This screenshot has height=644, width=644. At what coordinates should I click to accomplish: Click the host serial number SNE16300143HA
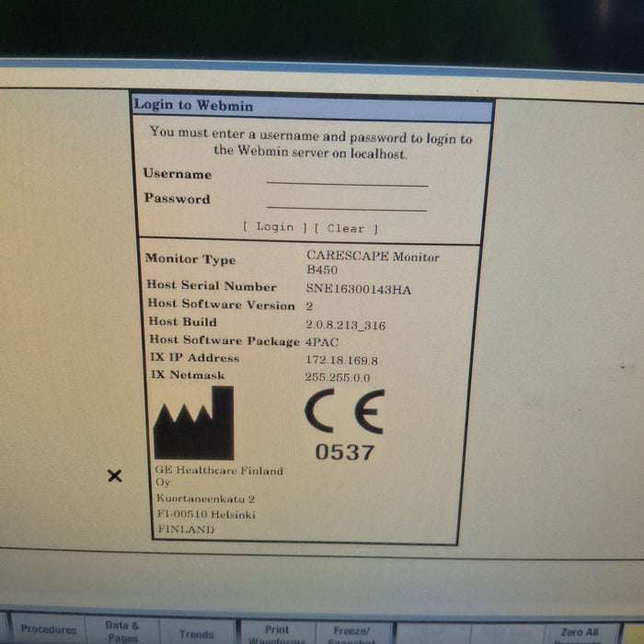coord(358,290)
